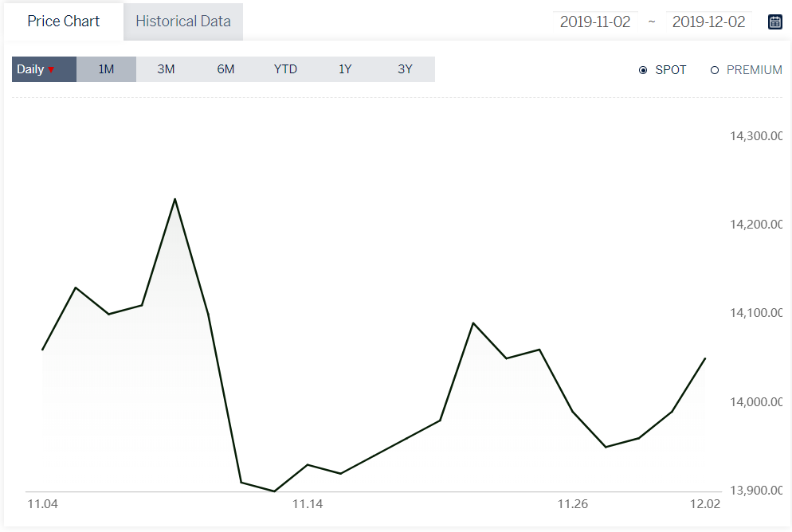The width and height of the screenshot is (792, 532).
Task: Select the 6M time range
Action: pos(225,69)
